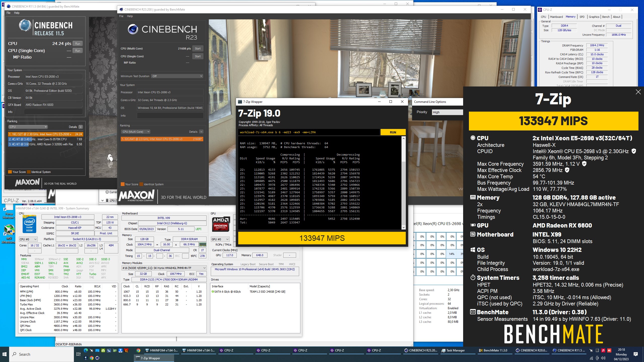This screenshot has width=644, height=362.
Task: Open the Minimum Test Duration dropdown
Action: point(177,76)
